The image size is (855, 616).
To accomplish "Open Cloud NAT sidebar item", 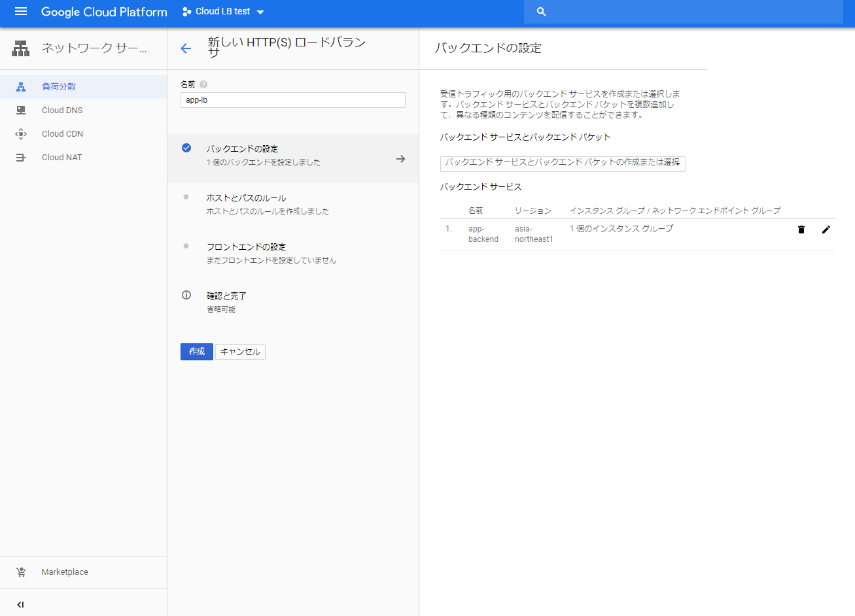I will 61,158.
